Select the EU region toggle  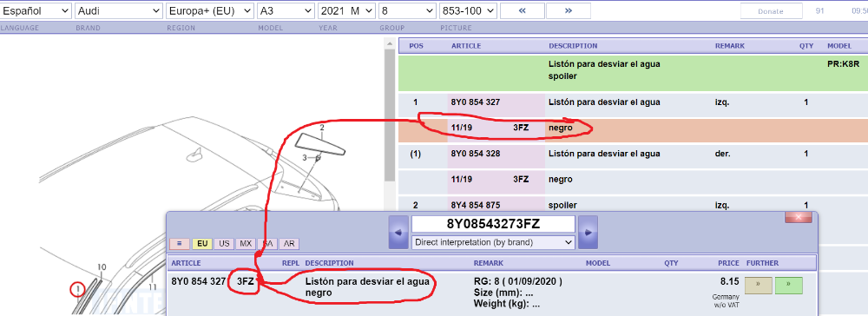202,243
